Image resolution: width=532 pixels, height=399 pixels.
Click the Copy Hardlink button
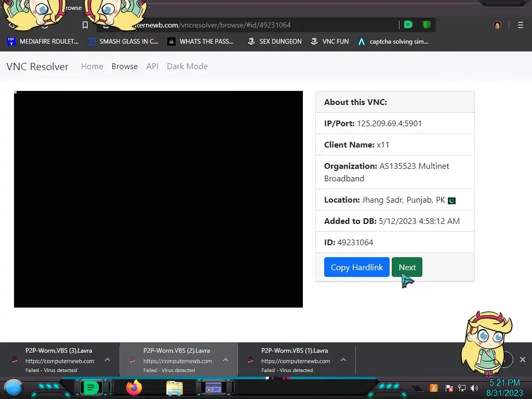click(356, 268)
